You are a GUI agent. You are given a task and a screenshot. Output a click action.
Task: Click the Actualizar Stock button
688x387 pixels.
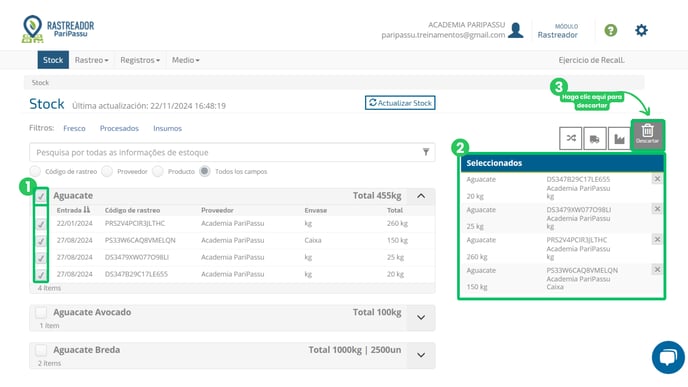pyautogui.click(x=400, y=103)
